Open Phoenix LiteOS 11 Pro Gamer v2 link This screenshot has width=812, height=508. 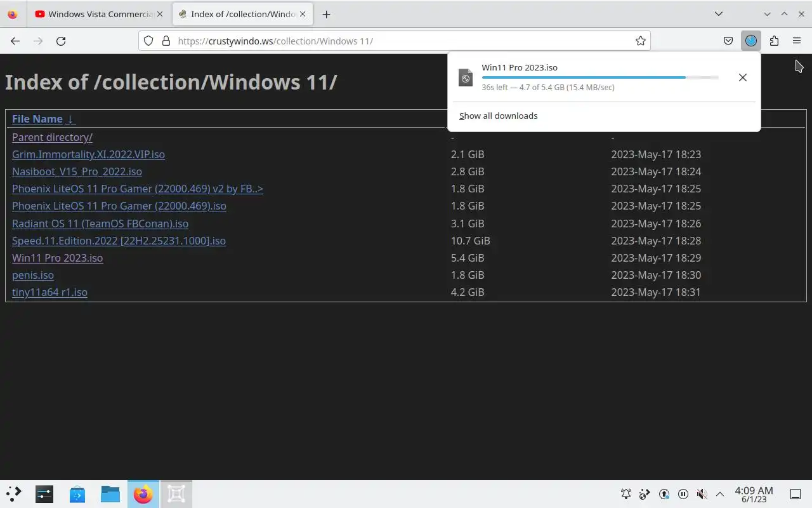pyautogui.click(x=138, y=189)
